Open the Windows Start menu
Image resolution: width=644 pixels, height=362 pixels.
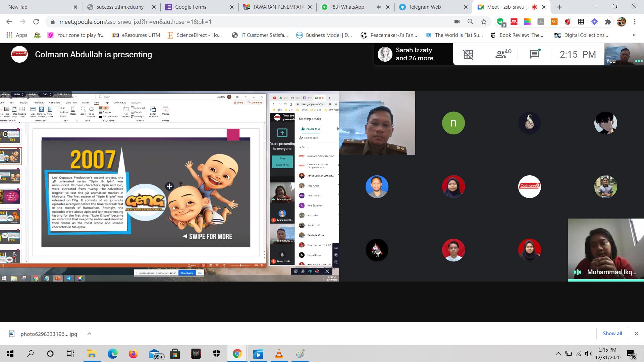pos(10,354)
